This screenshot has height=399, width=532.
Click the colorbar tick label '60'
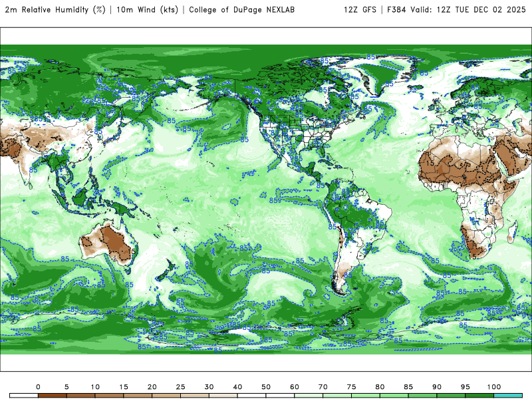[295, 387]
